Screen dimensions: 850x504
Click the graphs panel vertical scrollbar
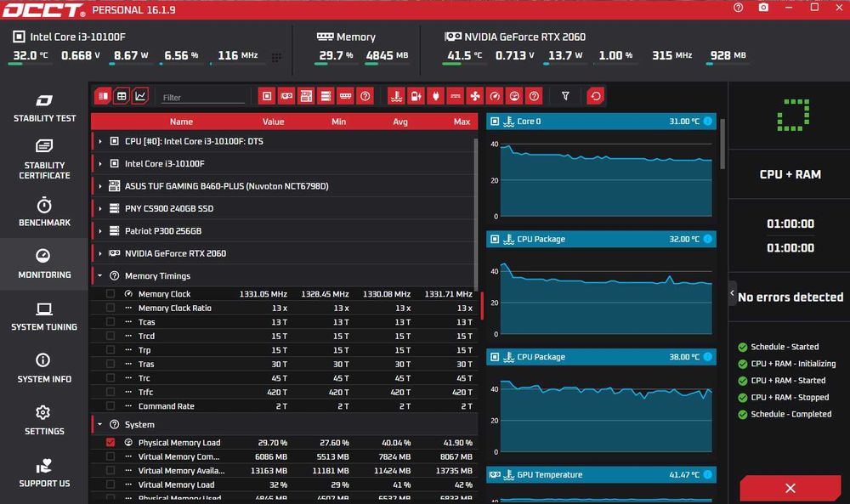[x=722, y=144]
